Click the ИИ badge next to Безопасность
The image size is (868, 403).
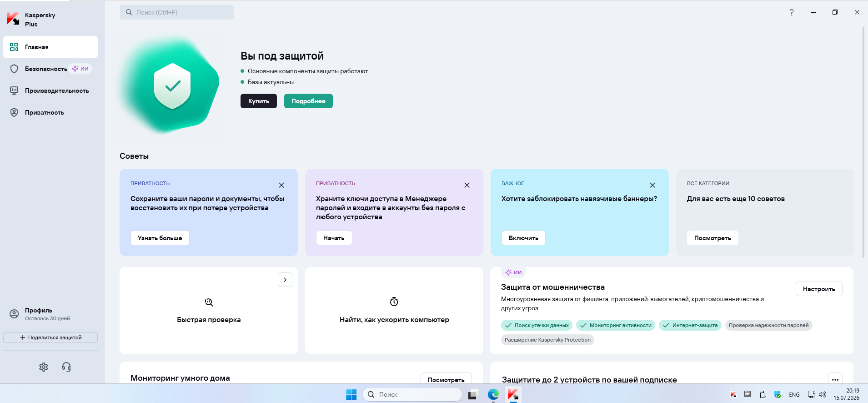80,69
